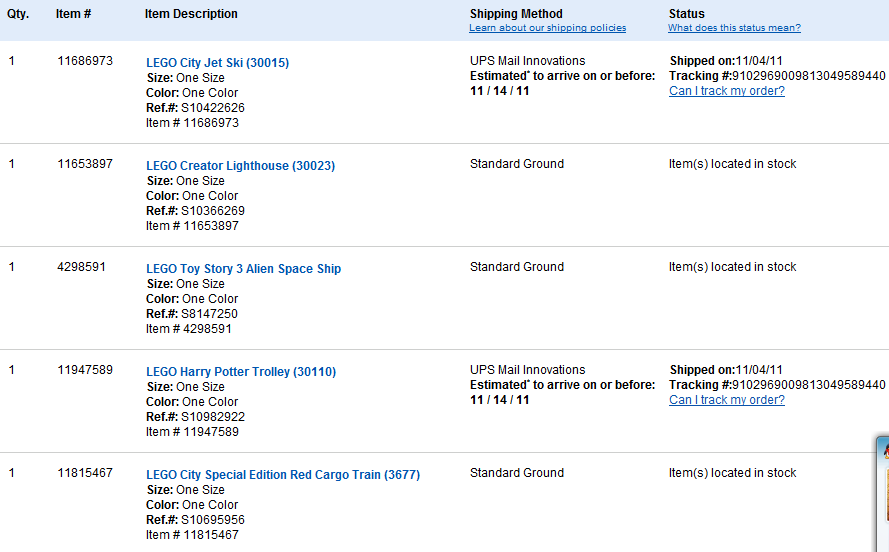Click the 'Status' column header

686,14
